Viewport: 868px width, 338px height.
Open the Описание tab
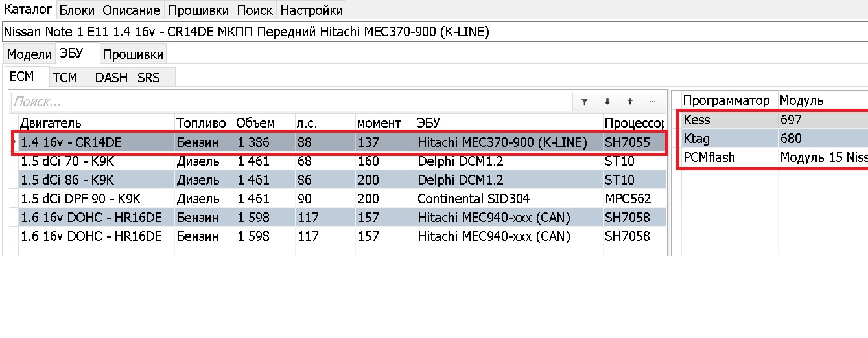pos(132,10)
